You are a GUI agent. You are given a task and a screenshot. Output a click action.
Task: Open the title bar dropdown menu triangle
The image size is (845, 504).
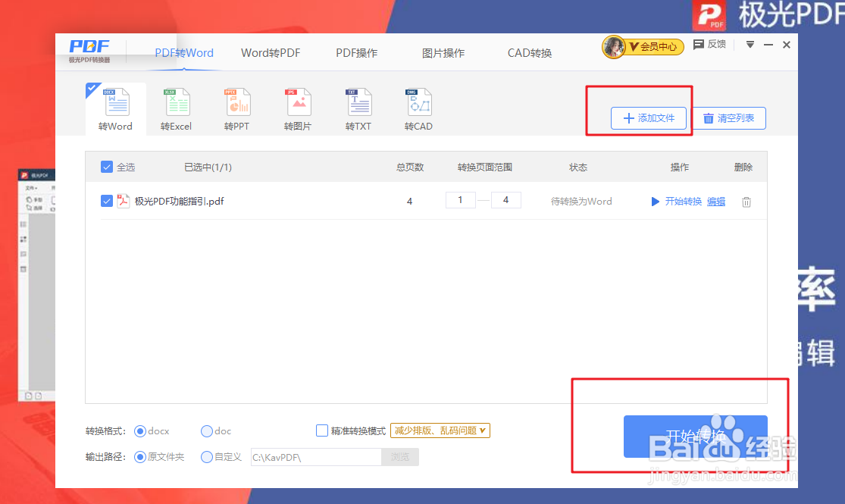[750, 45]
